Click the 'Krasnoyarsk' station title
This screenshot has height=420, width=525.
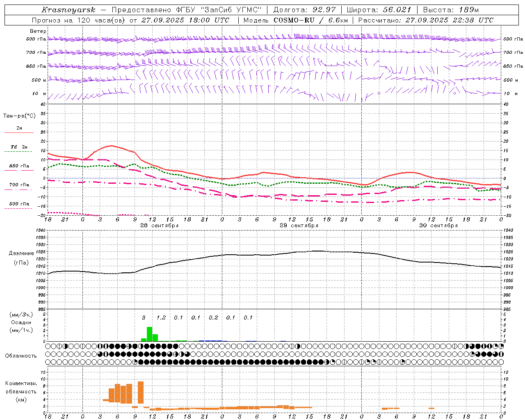[68, 10]
